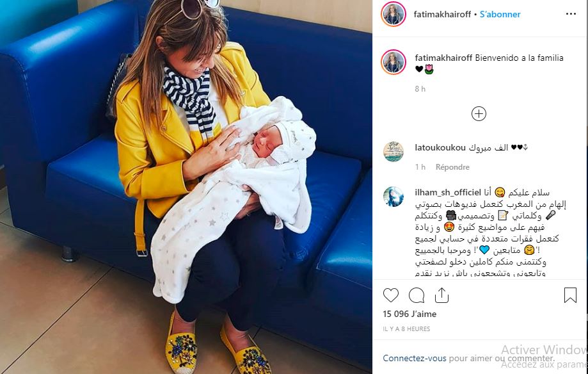
Task: Click the Connectez-vous login link
Action: 415,358
